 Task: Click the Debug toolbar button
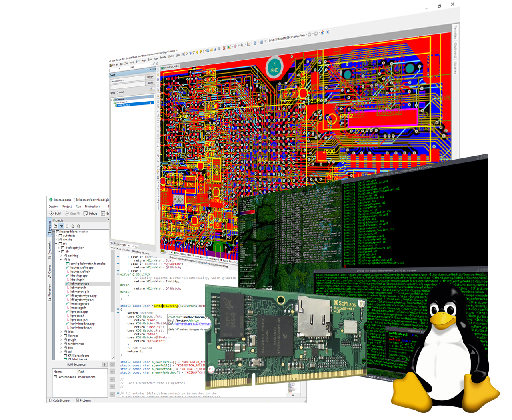click(x=90, y=214)
